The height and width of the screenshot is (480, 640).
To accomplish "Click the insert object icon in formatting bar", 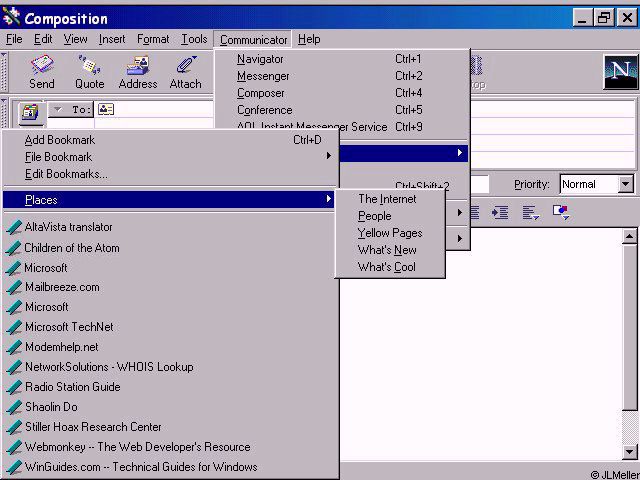I will [x=561, y=212].
